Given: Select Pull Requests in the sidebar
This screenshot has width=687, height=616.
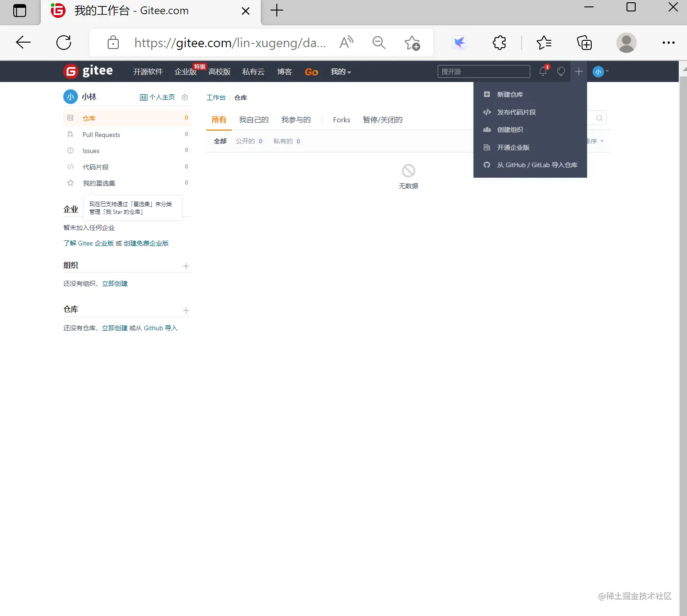Looking at the screenshot, I should click(127, 135).
